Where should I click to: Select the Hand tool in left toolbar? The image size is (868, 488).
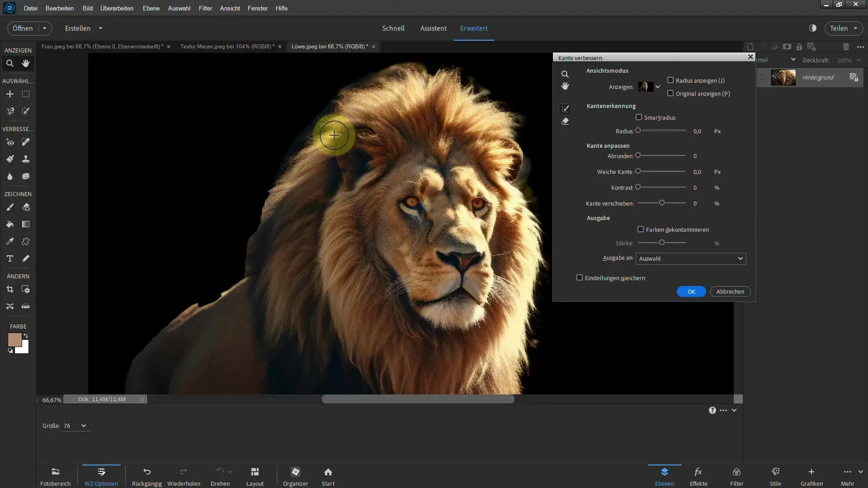(x=26, y=63)
